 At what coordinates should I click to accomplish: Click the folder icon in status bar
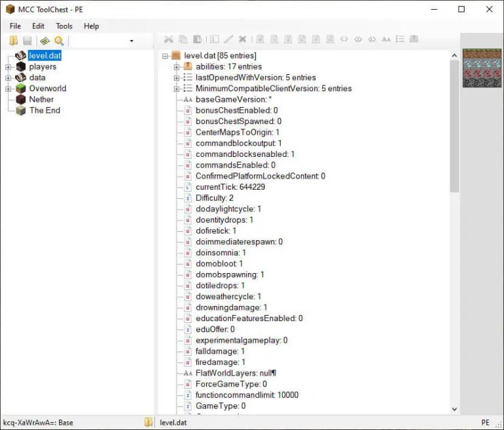(148, 422)
